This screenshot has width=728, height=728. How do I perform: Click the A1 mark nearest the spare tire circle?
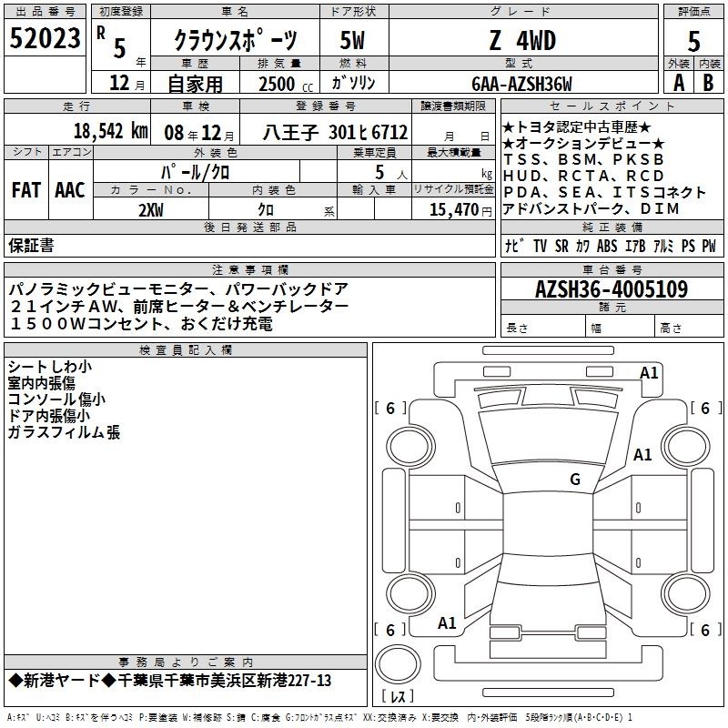click(447, 623)
